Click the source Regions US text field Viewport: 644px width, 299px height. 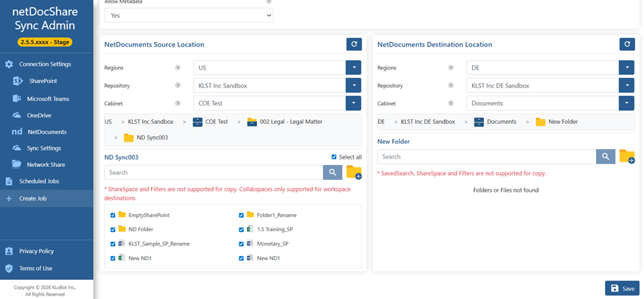click(x=270, y=68)
